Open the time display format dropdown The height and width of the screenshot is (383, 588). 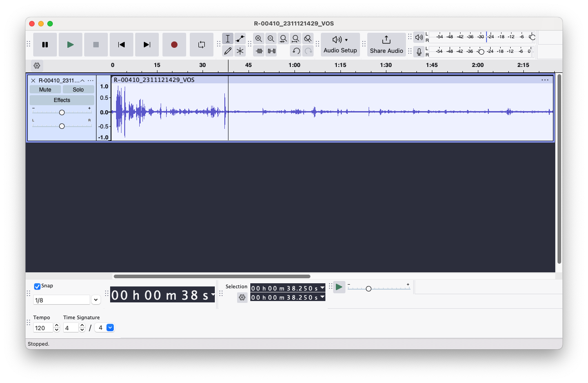(x=213, y=295)
